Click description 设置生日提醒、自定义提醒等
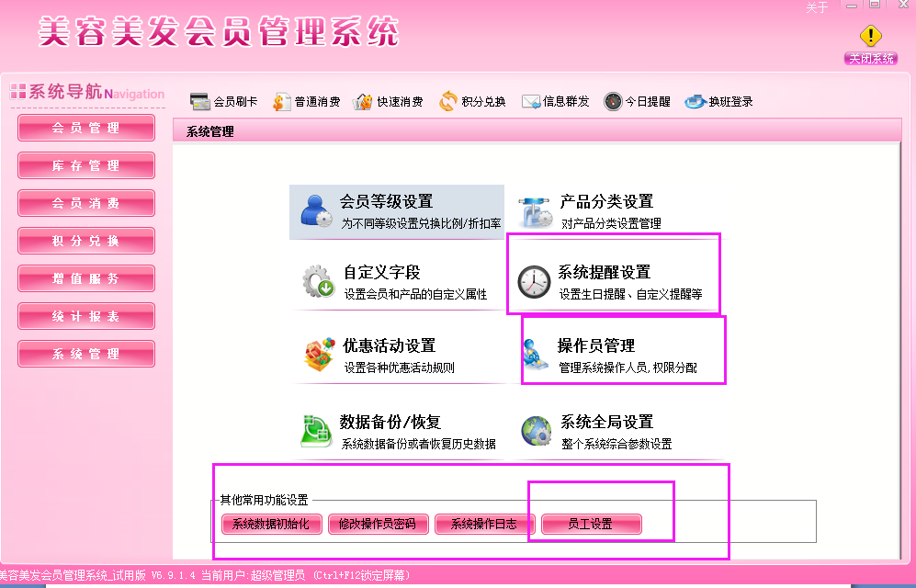Viewport: 916px width, 588px height. 631,294
